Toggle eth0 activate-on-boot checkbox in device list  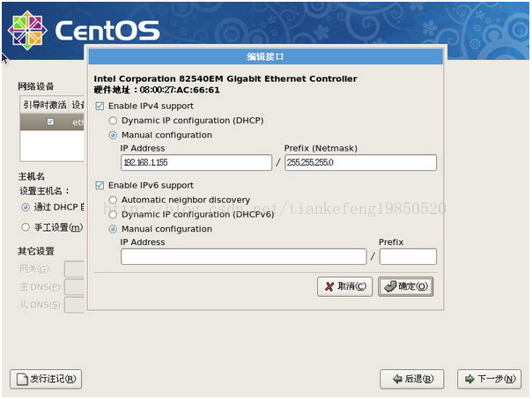(50, 122)
